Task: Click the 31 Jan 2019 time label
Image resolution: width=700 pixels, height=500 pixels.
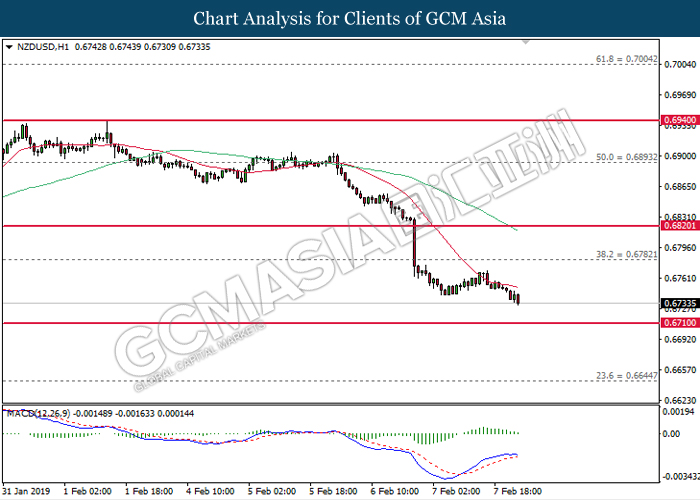Action: point(27,491)
